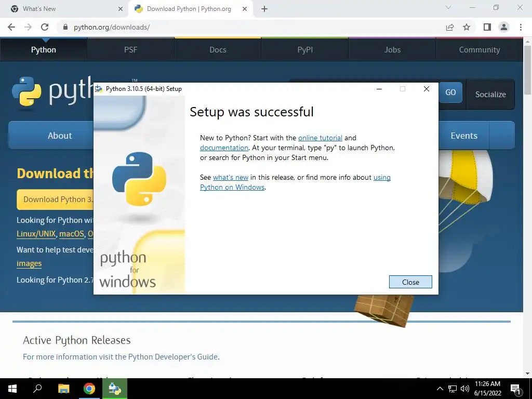Open the online tutorial link
Image resolution: width=532 pixels, height=399 pixels.
click(320, 138)
